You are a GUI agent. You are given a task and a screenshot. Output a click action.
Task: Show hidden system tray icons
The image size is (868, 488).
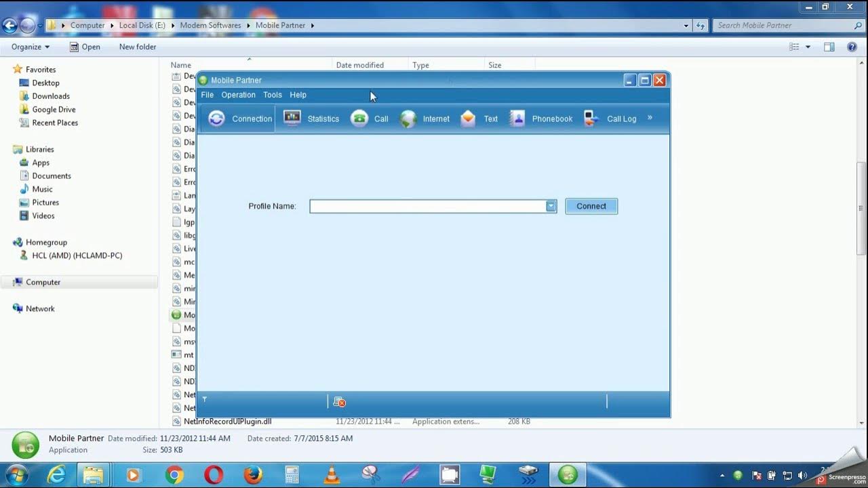click(722, 476)
